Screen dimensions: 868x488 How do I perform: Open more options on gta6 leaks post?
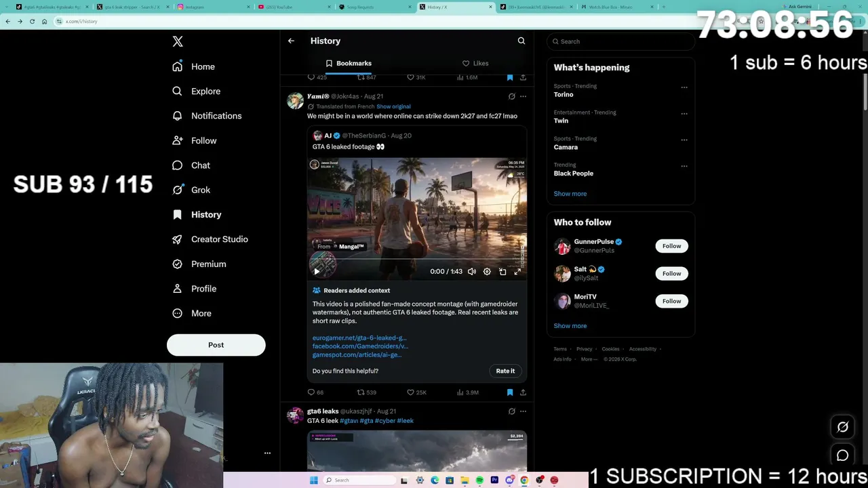[x=523, y=411]
